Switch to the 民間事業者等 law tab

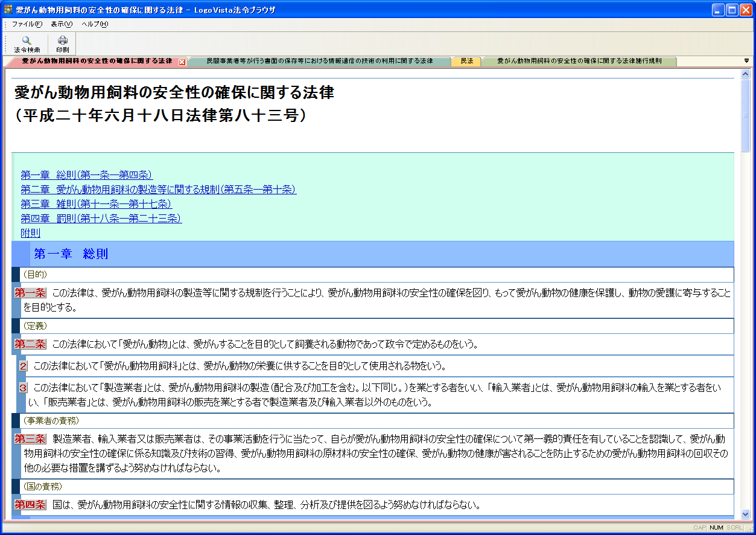319,62
